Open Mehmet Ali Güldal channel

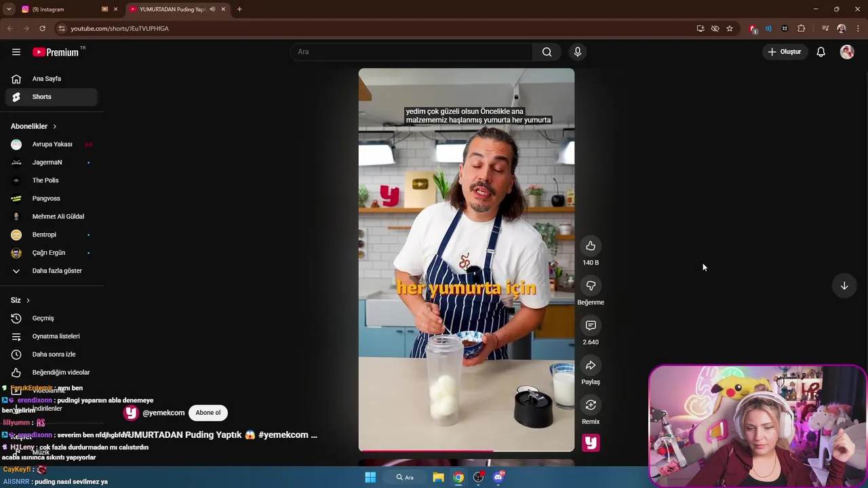pyautogui.click(x=52, y=217)
